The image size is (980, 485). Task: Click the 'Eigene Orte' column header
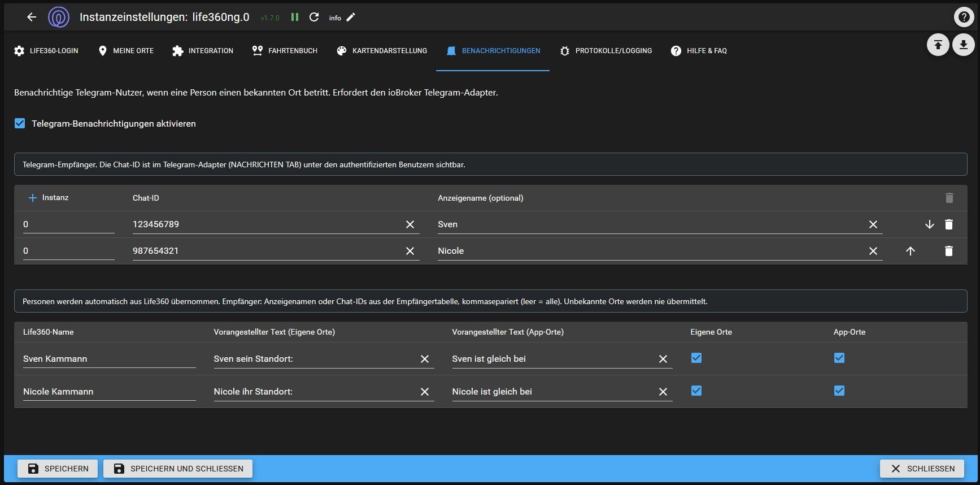[711, 332]
